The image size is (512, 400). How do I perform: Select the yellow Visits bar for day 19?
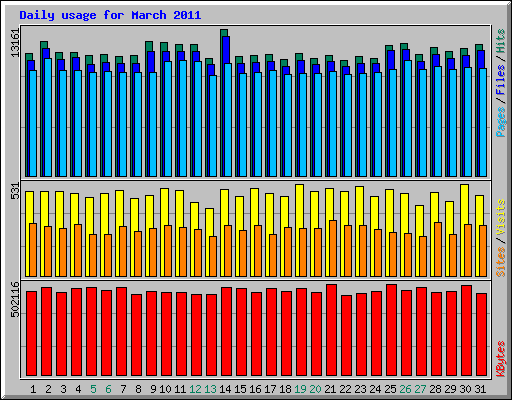(x=299, y=207)
